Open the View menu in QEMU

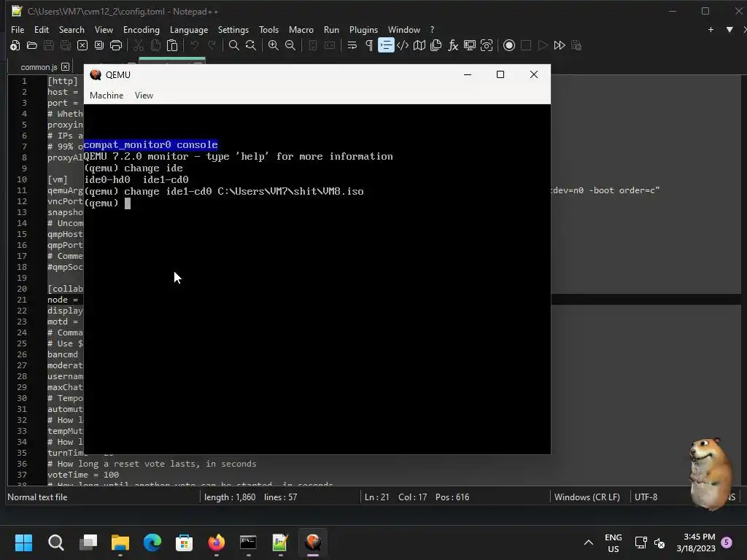144,96
